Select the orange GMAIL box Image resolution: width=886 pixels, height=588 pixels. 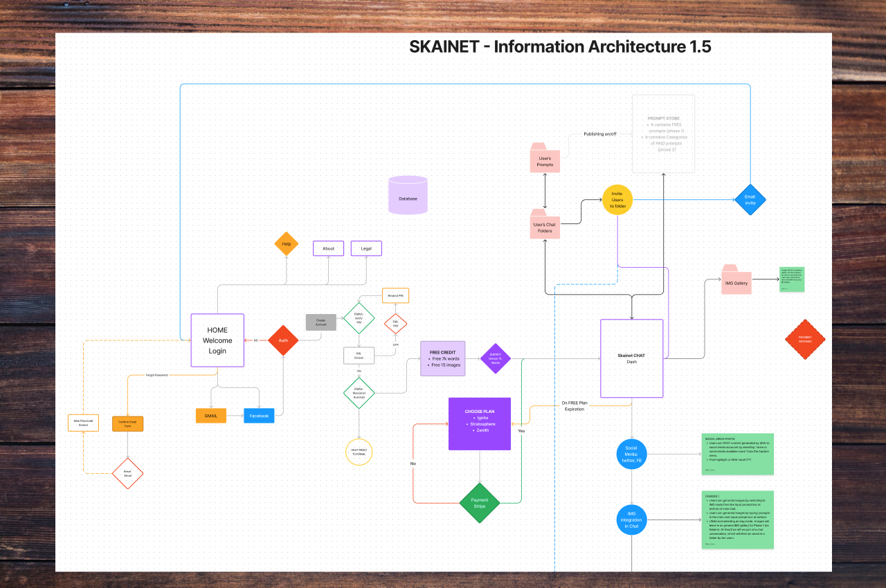point(210,416)
